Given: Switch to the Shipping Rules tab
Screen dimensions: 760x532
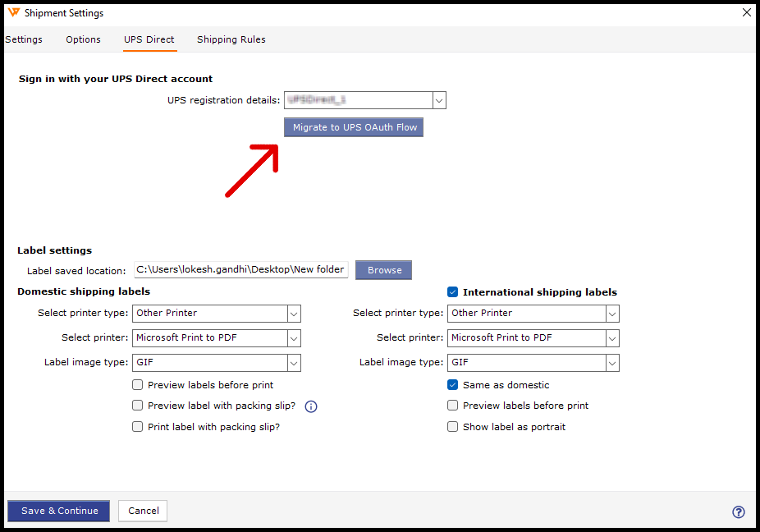Looking at the screenshot, I should (231, 39).
